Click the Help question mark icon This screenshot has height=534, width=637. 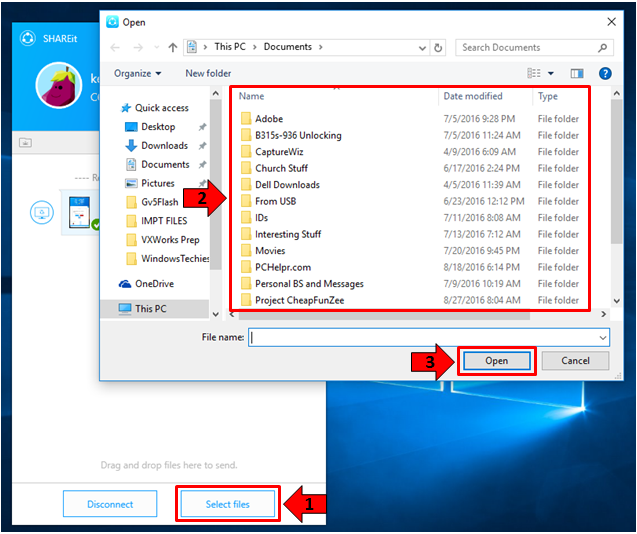point(604,73)
